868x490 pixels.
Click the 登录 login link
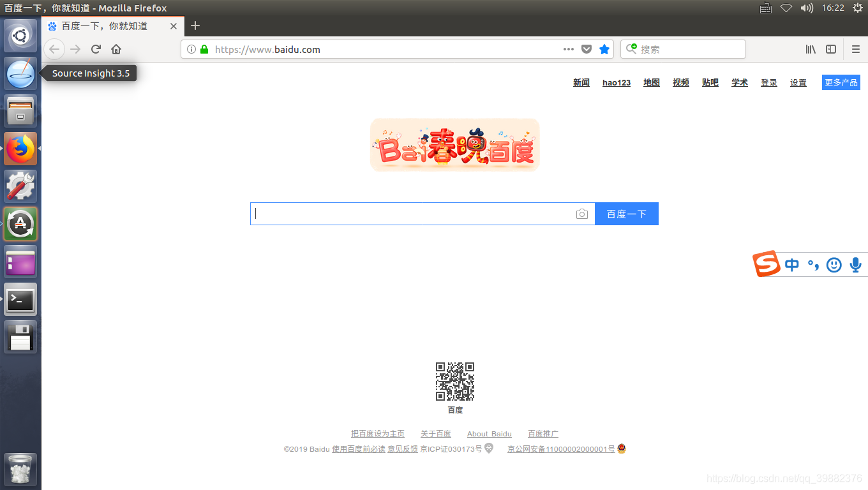[x=769, y=83]
